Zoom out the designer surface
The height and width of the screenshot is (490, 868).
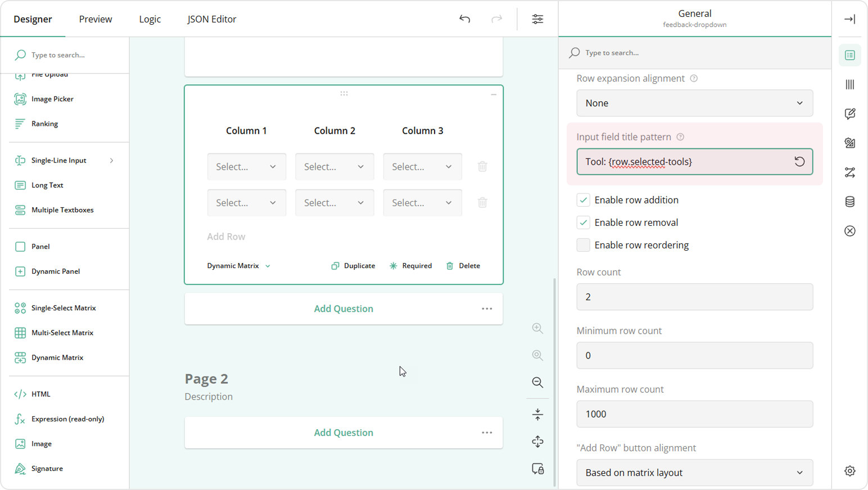tap(537, 383)
